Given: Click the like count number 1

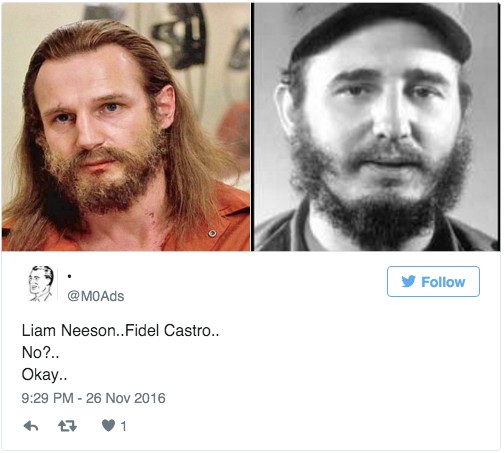Looking at the screenshot, I should point(123,426).
